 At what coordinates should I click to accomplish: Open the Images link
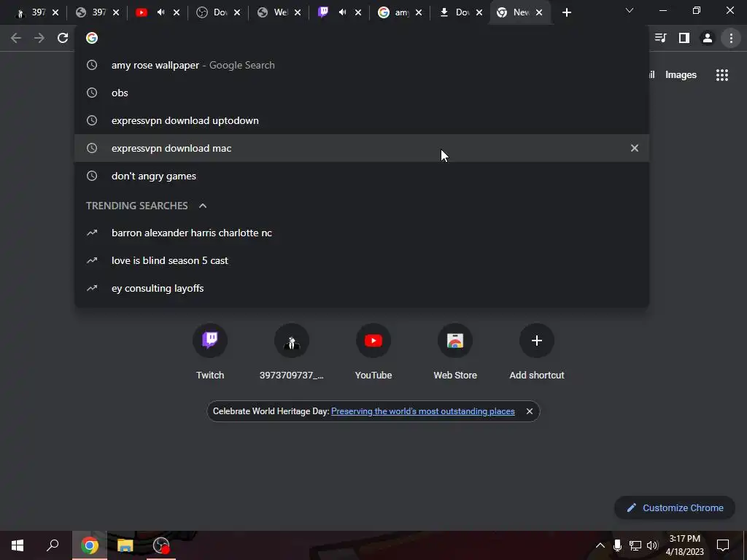click(x=681, y=75)
